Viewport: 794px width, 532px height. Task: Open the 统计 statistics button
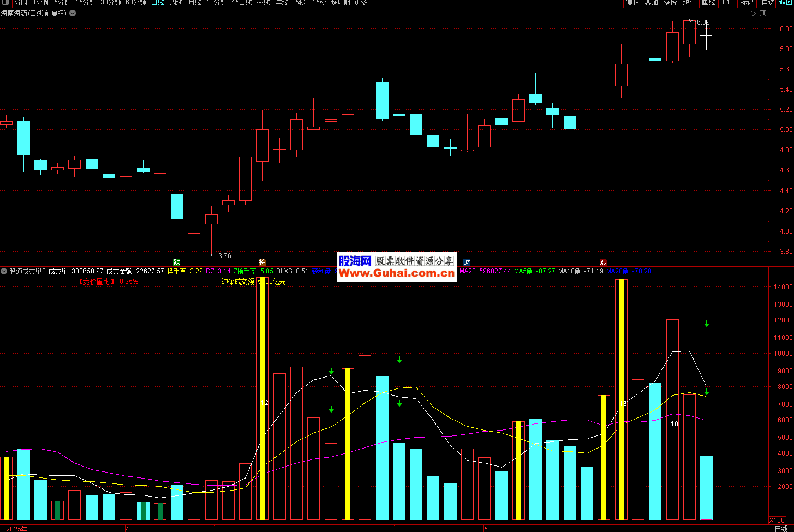(x=689, y=3)
